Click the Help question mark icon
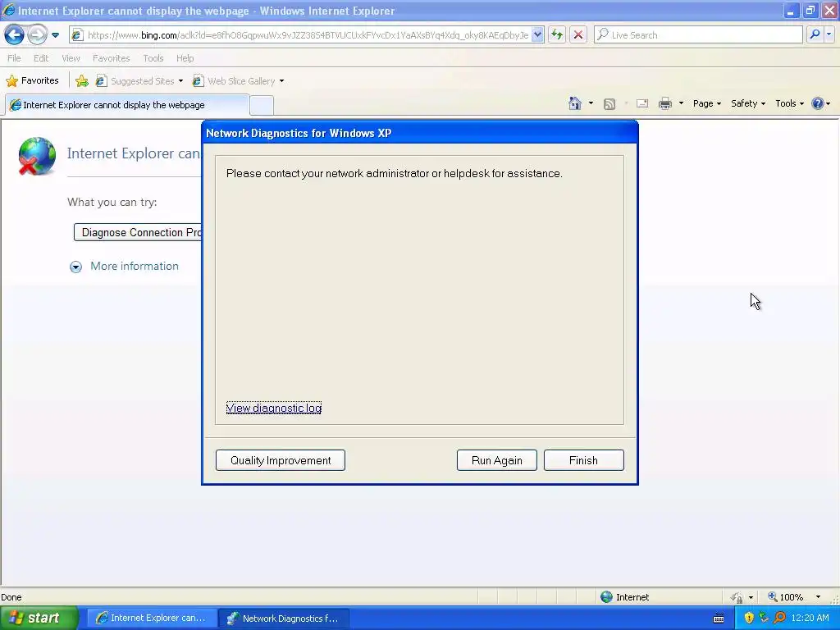Image resolution: width=840 pixels, height=630 pixels. point(818,103)
